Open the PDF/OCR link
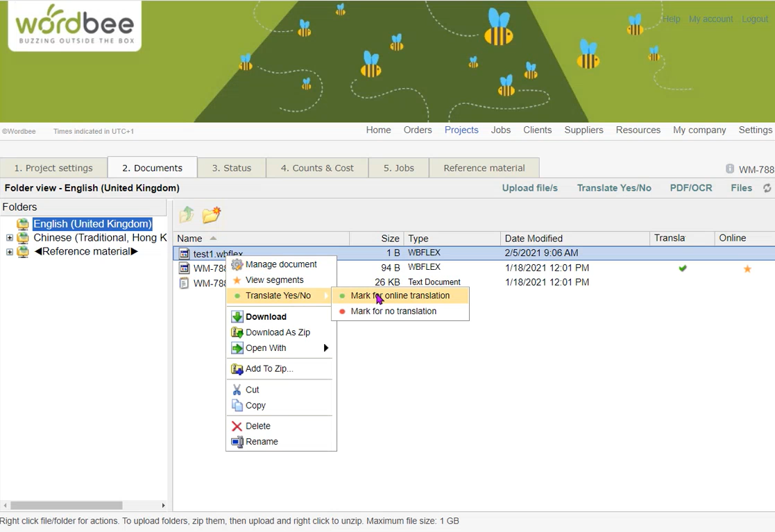This screenshot has width=775, height=532. (690, 188)
